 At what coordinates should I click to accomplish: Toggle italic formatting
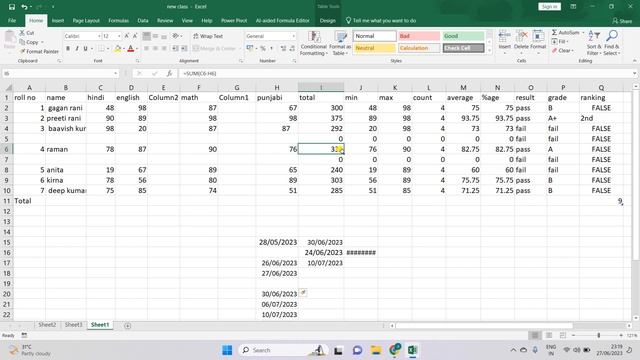pos(77,49)
